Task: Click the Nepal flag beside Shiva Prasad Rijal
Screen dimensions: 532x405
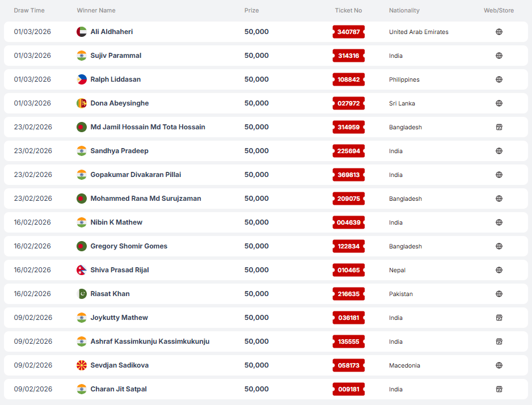Action: (x=82, y=270)
